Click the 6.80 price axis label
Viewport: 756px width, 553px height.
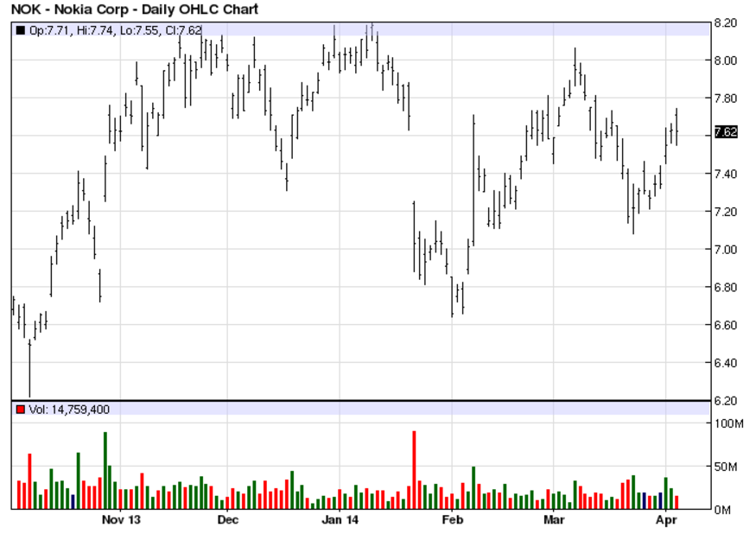(x=726, y=288)
